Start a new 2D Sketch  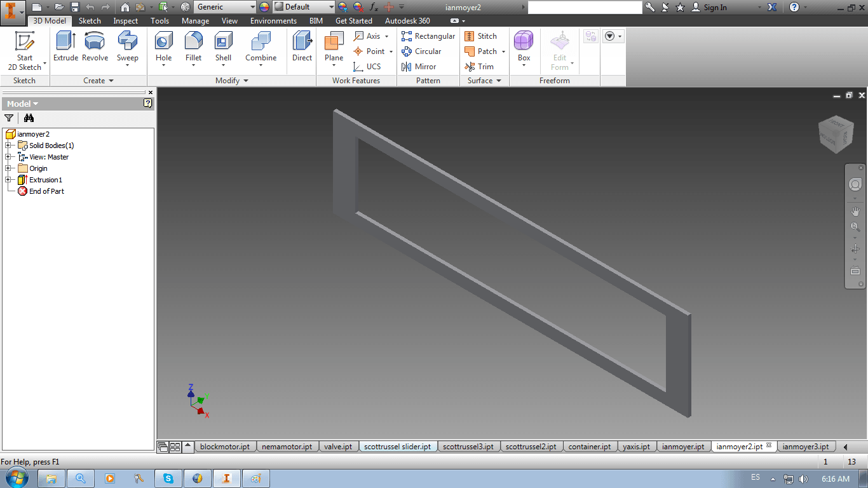[x=25, y=51]
